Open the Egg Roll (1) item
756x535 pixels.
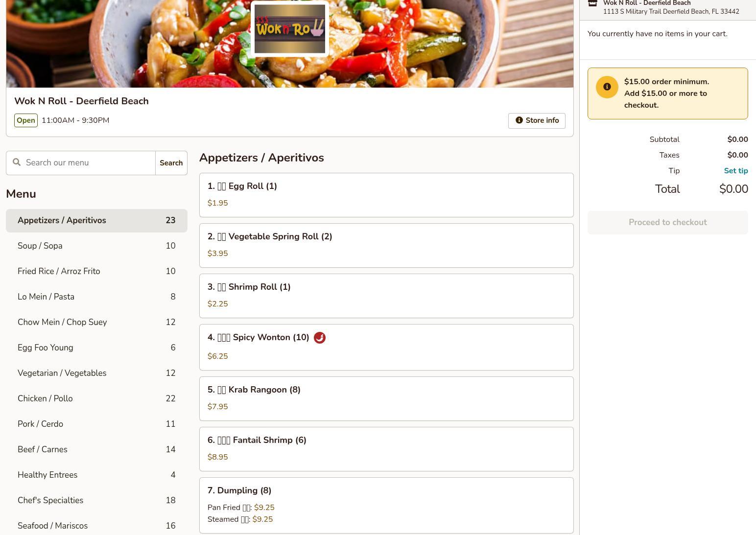click(386, 195)
